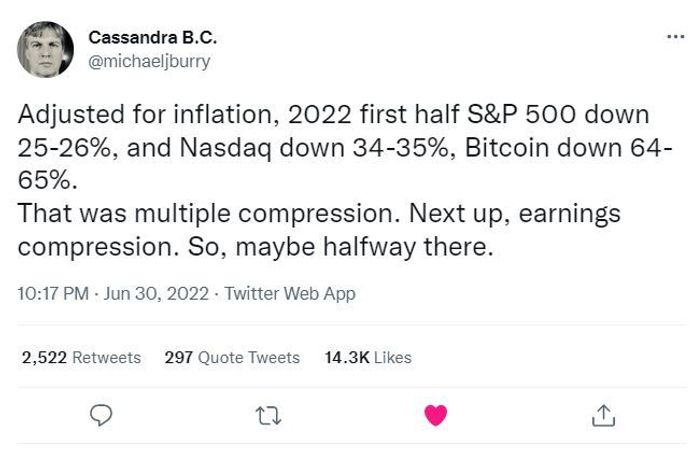View the 2,522 Retweets list

tap(81, 357)
